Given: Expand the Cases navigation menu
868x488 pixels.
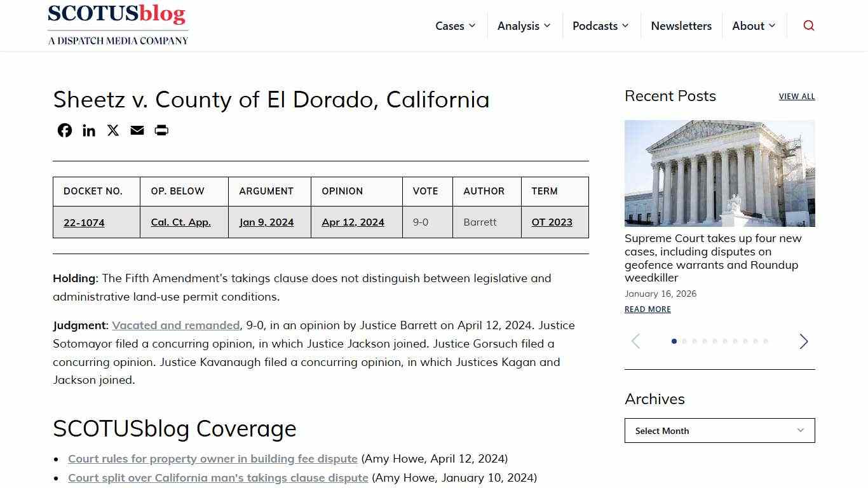Looking at the screenshot, I should pyautogui.click(x=455, y=25).
